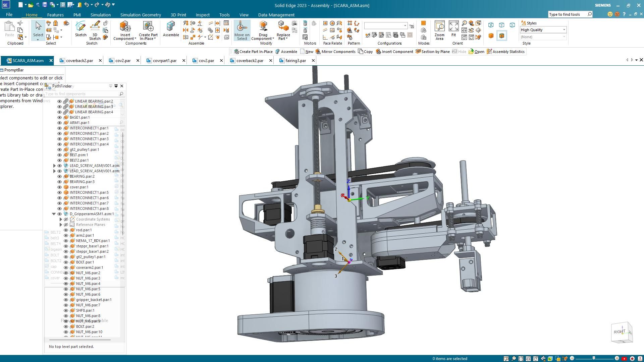Open the Simulation ribbon tab

(100, 15)
